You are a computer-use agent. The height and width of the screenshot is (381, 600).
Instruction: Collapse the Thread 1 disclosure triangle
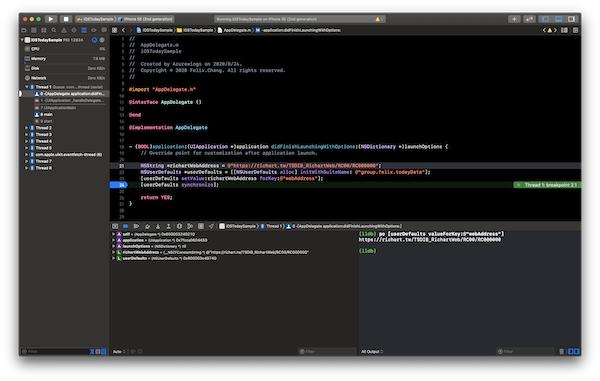point(27,87)
